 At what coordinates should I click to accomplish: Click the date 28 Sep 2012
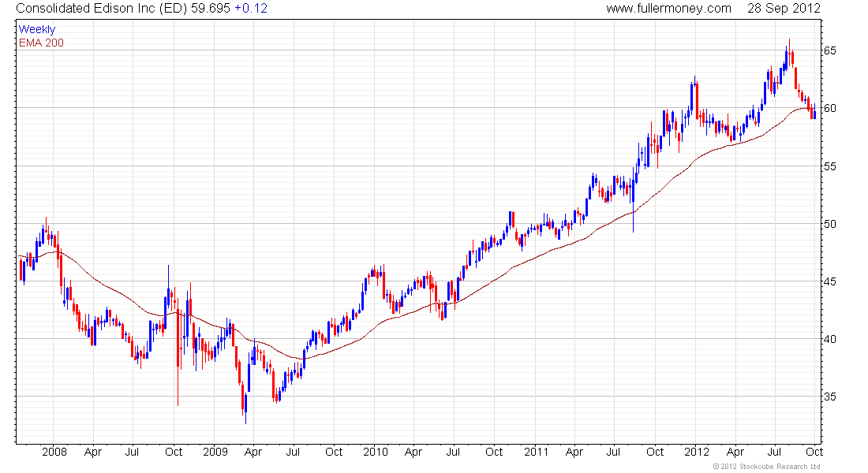coord(784,9)
